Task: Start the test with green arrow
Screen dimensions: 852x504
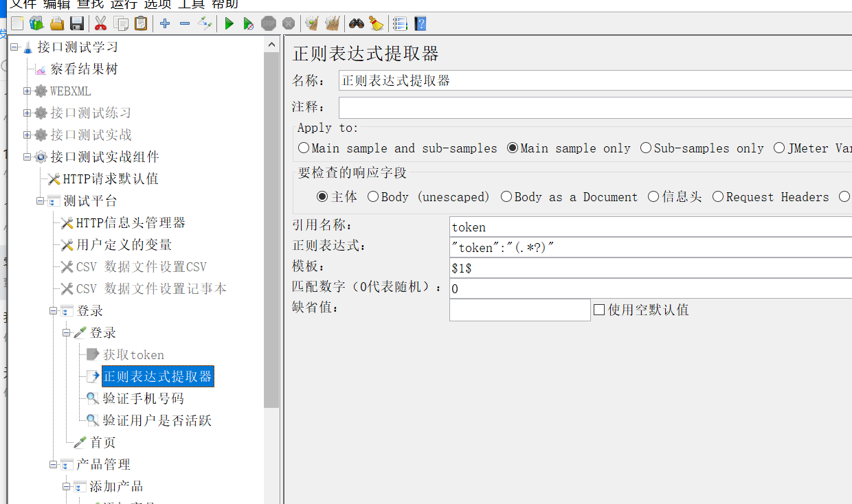Action: click(x=229, y=23)
